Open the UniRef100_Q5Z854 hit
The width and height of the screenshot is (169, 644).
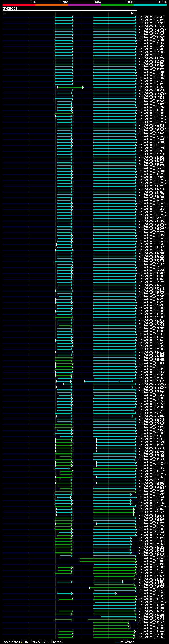pos(152,64)
